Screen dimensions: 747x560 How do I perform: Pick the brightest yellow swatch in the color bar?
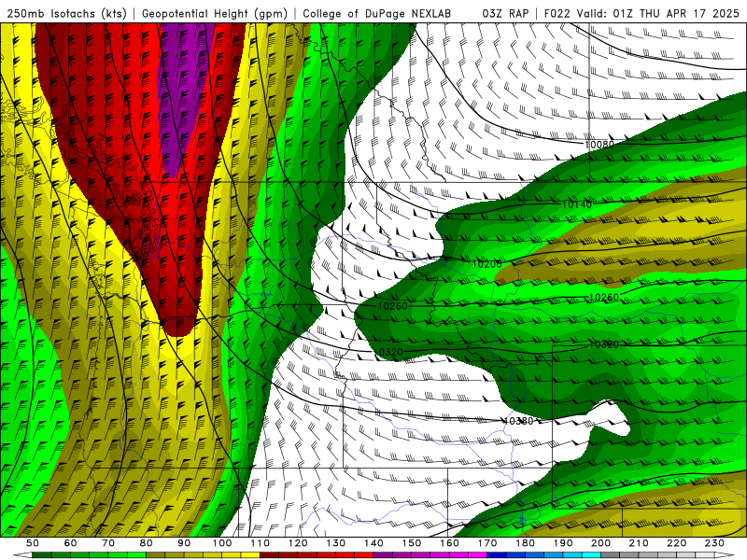tap(250, 554)
